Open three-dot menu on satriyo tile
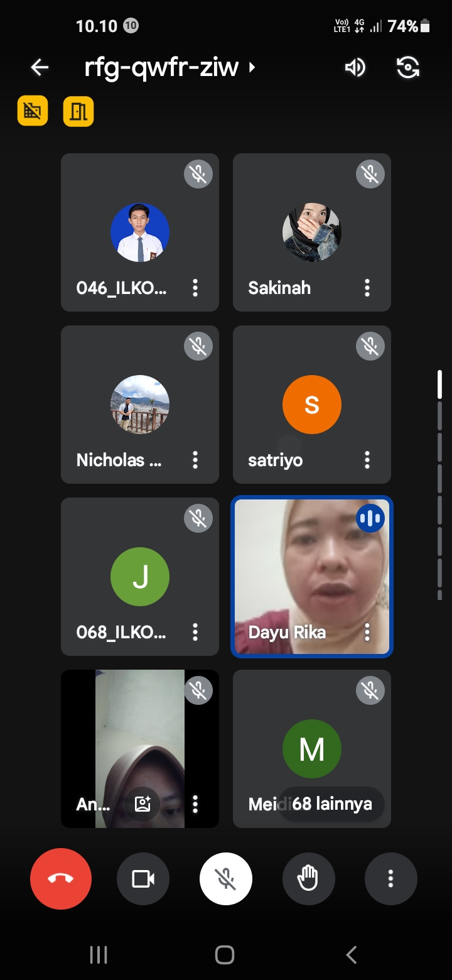 point(367,460)
